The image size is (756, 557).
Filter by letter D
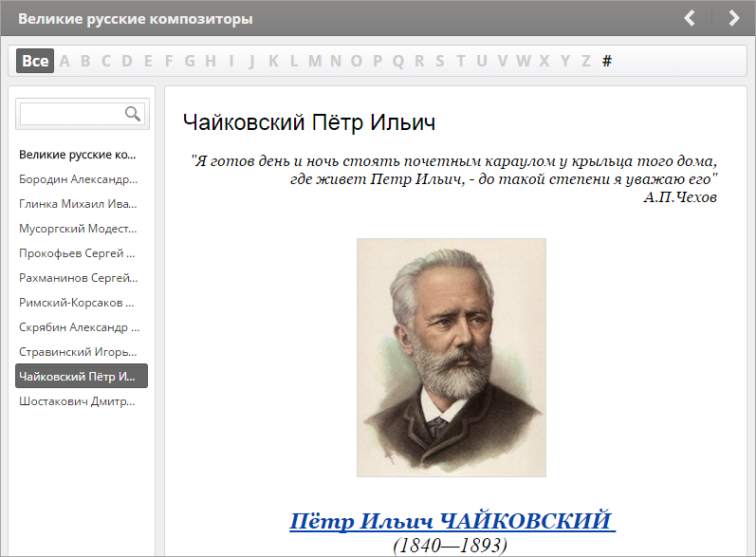[127, 61]
